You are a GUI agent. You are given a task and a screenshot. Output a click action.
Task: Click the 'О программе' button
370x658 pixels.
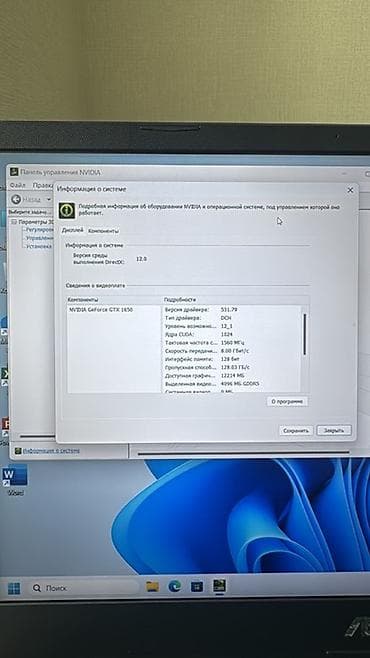click(287, 402)
